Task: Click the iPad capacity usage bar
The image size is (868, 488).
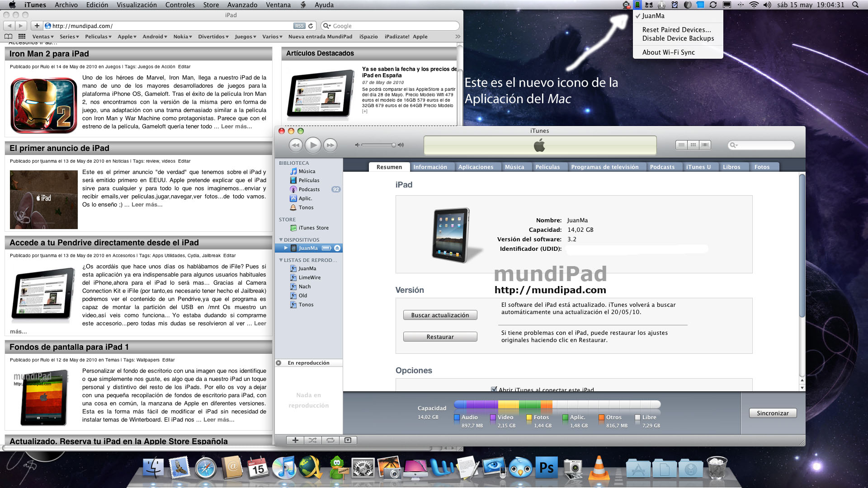Action: 557,404
